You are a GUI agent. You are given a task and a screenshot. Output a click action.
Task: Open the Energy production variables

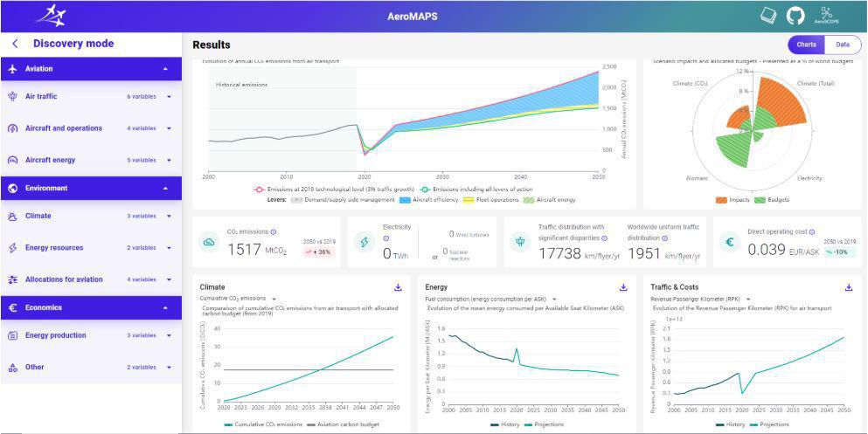91,335
